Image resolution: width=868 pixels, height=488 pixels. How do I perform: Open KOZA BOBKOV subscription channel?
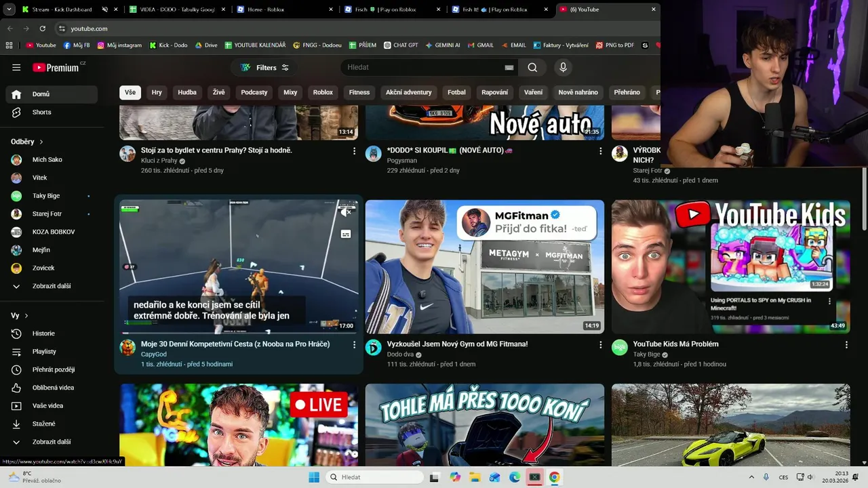tap(52, 232)
